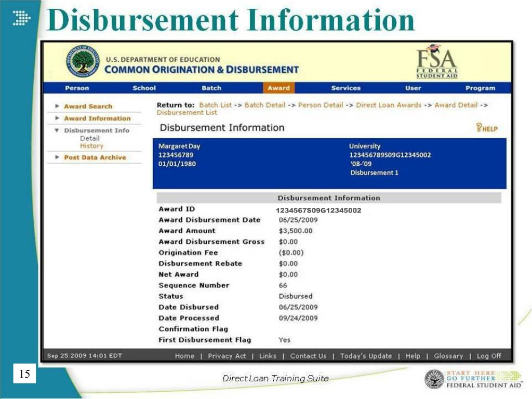The height and width of the screenshot is (399, 532).
Task: Select Disbursement Info sidebar item
Action: pyautogui.click(x=97, y=130)
